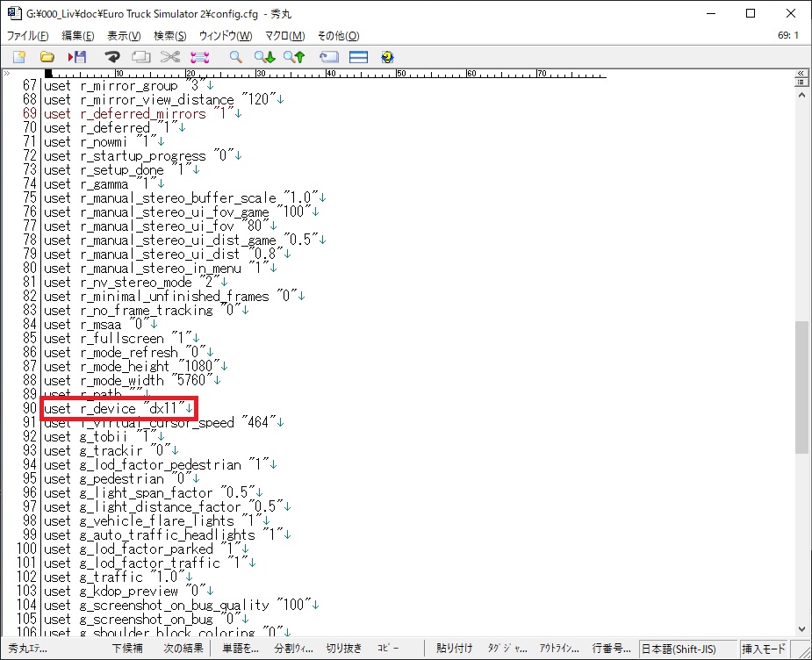This screenshot has width=812, height=660.
Task: Click the >> chevron left of the ruler
Action: point(7,74)
